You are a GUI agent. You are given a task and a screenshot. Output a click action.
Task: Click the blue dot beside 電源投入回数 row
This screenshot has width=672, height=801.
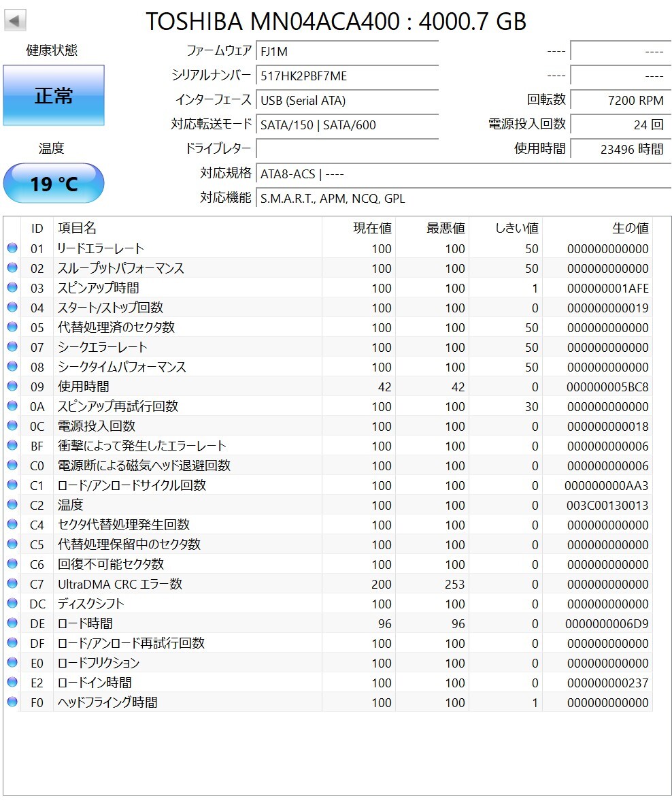coord(12,425)
